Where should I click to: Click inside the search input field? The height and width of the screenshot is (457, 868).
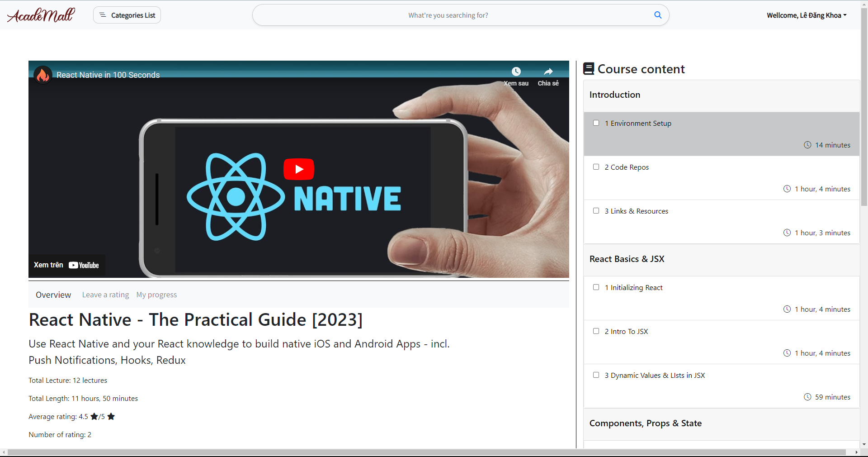click(448, 15)
